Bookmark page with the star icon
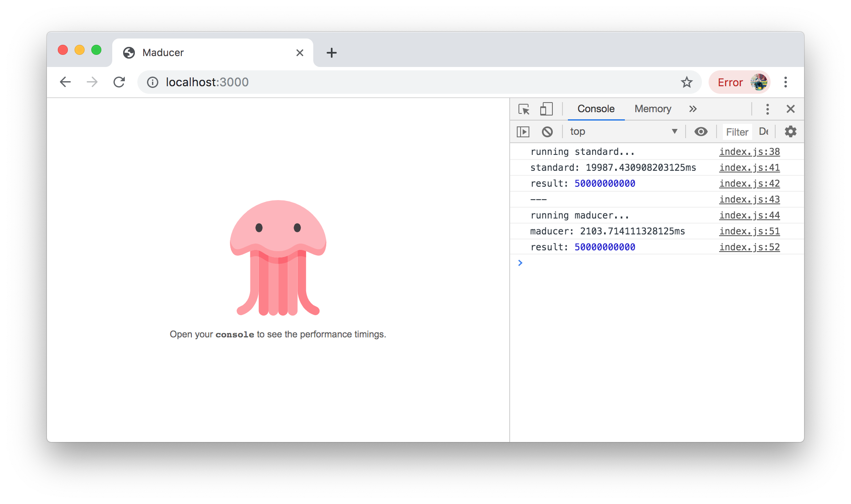The width and height of the screenshot is (851, 504). (x=687, y=82)
